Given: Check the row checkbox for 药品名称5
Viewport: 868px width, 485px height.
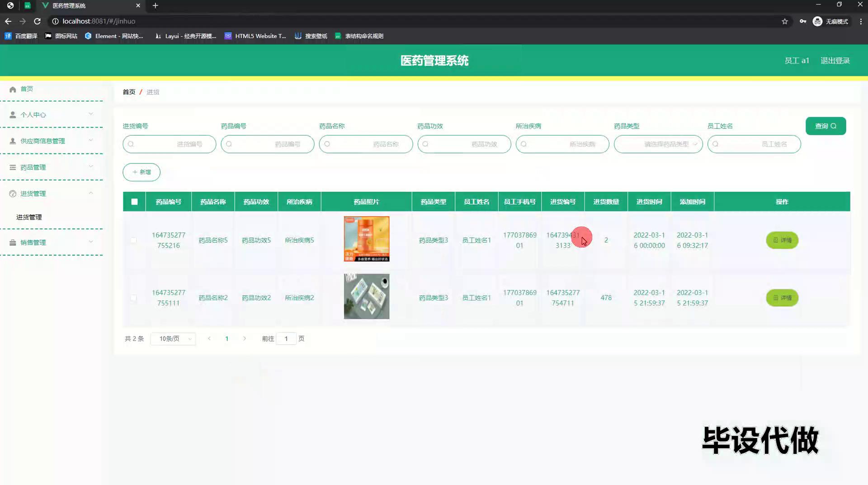Looking at the screenshot, I should click(133, 240).
